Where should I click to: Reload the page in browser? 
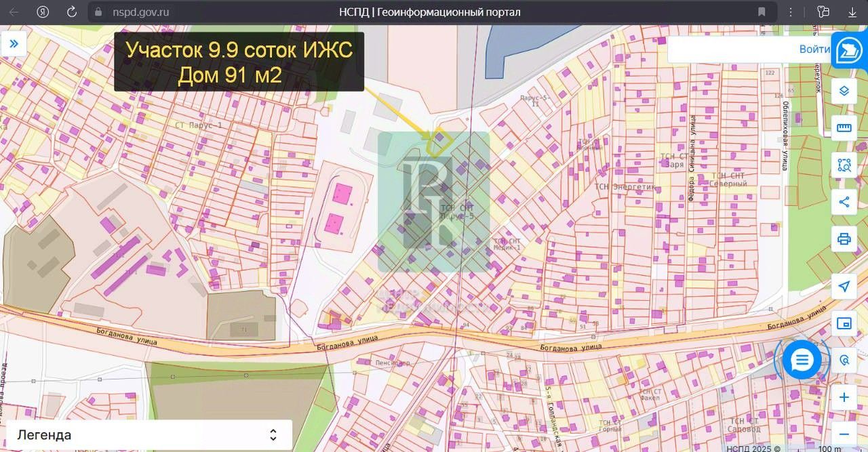pos(72,12)
